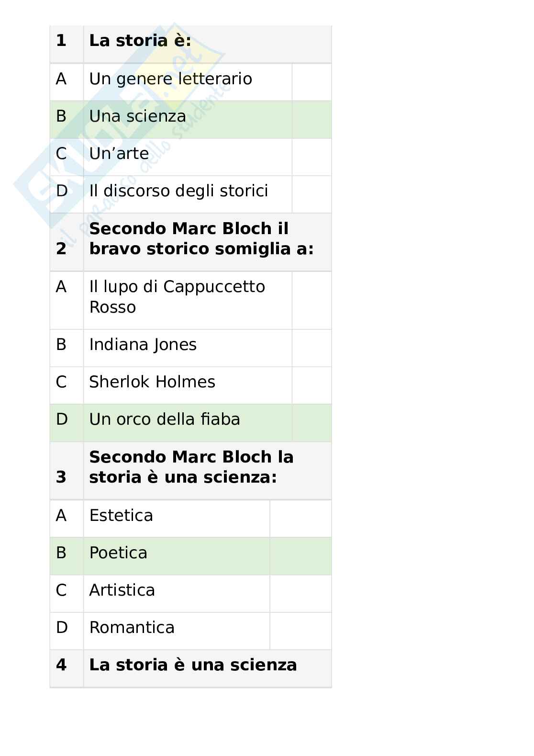The width and height of the screenshot is (534, 756).
Task: Click highlighted answer "Un orco della fiaba"
Action: point(165,419)
